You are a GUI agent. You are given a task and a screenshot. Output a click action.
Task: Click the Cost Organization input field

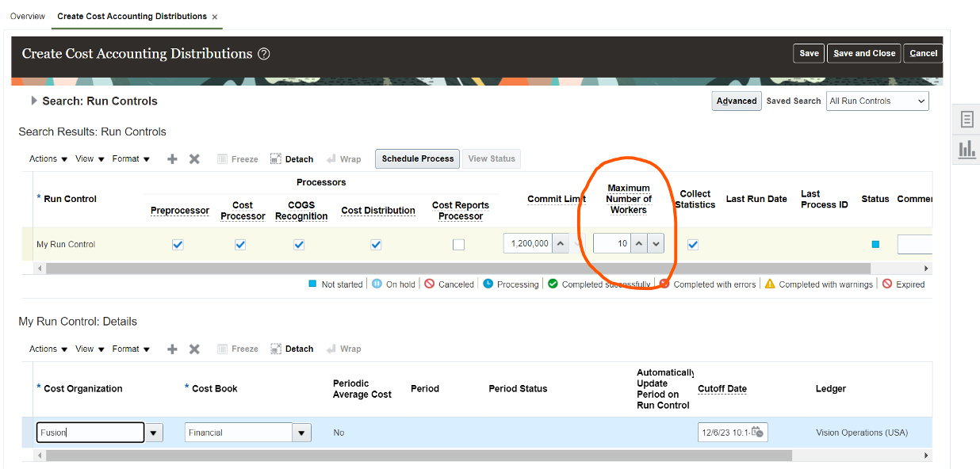[x=90, y=433]
